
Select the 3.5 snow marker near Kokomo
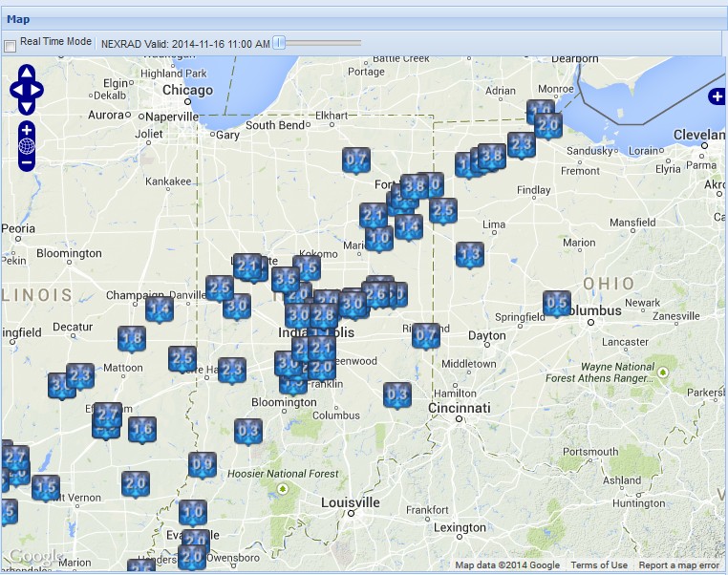pos(286,280)
